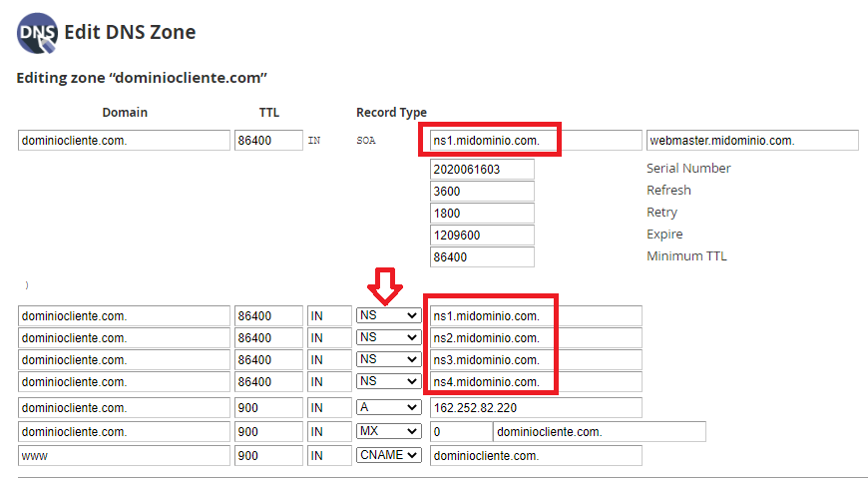The width and height of the screenshot is (868, 478).
Task: Open the MX record type dropdown
Action: (388, 431)
